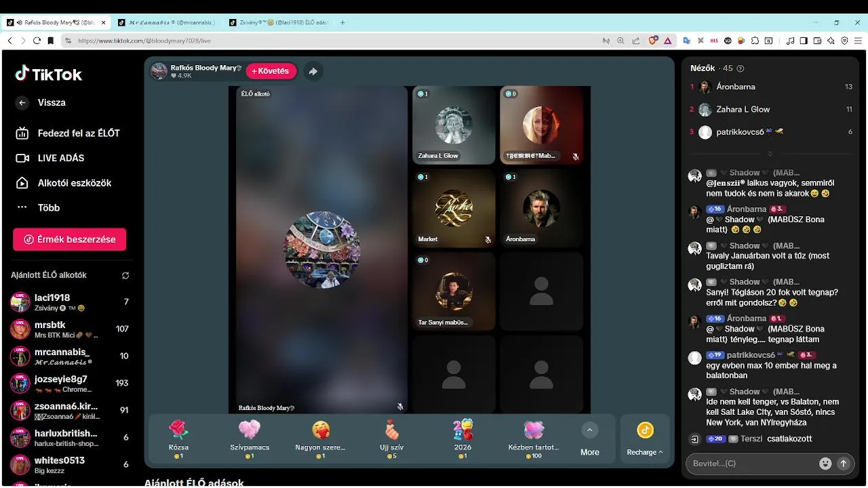This screenshot has width=868, height=488.
Task: Expand the Recharge menu
Action: click(645, 439)
